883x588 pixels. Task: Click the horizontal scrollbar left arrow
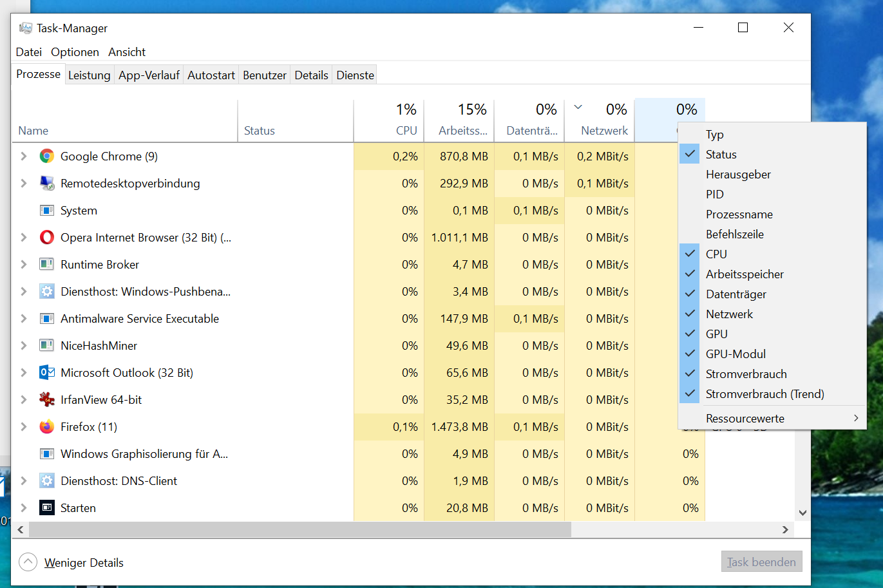tap(21, 529)
